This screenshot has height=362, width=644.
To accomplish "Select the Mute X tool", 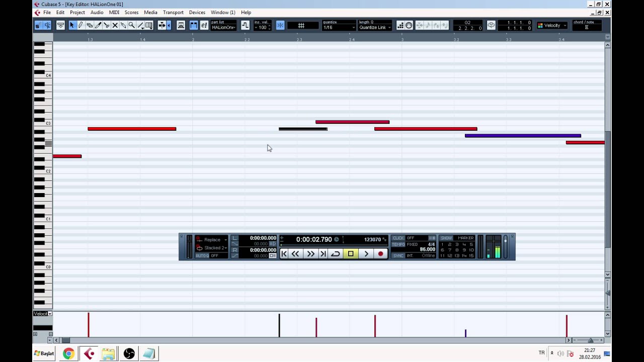I will pos(115,25).
